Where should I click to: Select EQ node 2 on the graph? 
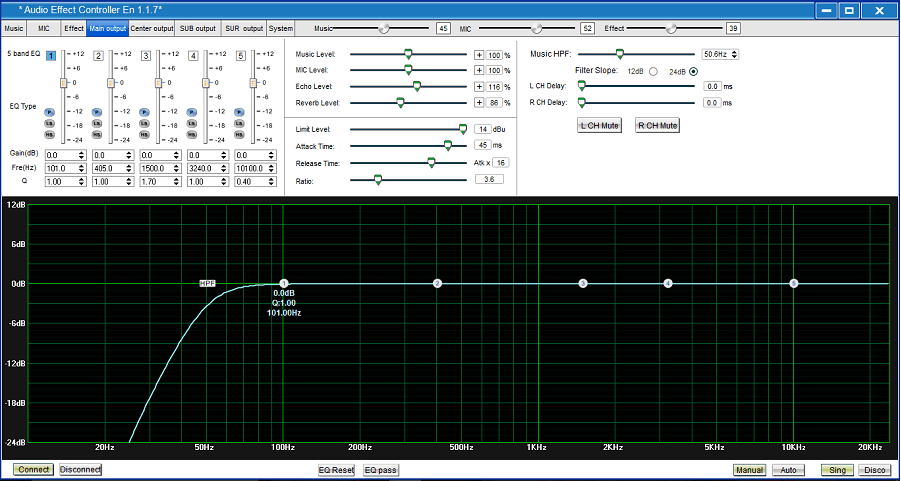point(437,284)
